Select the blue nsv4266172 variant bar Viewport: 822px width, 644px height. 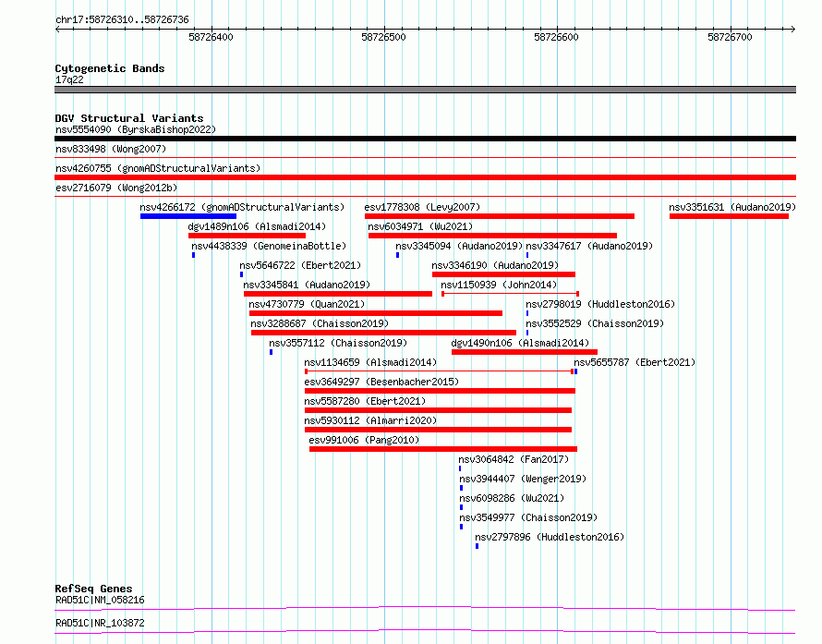coord(188,216)
